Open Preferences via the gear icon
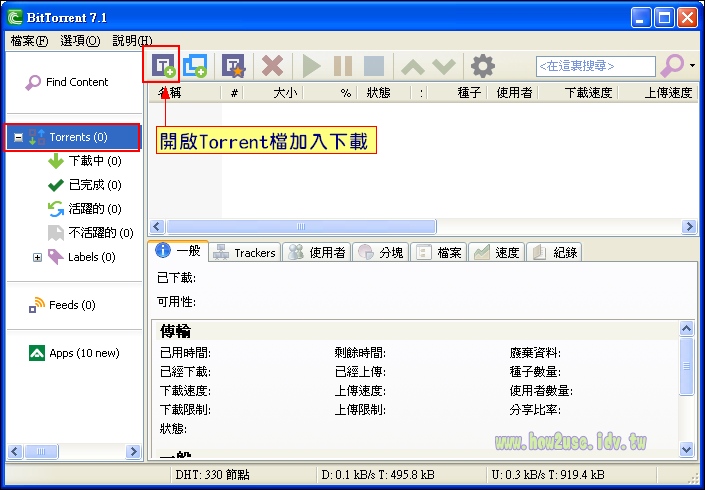 483,66
